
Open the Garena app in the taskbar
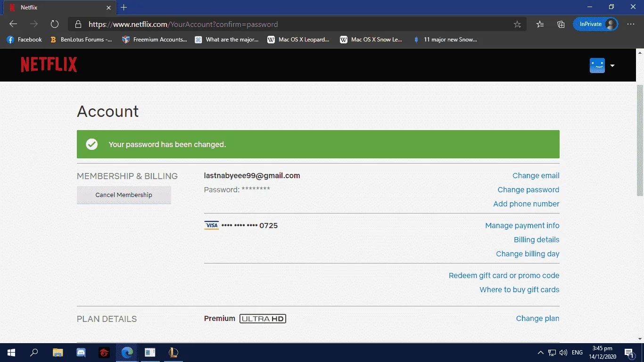pyautogui.click(x=104, y=353)
